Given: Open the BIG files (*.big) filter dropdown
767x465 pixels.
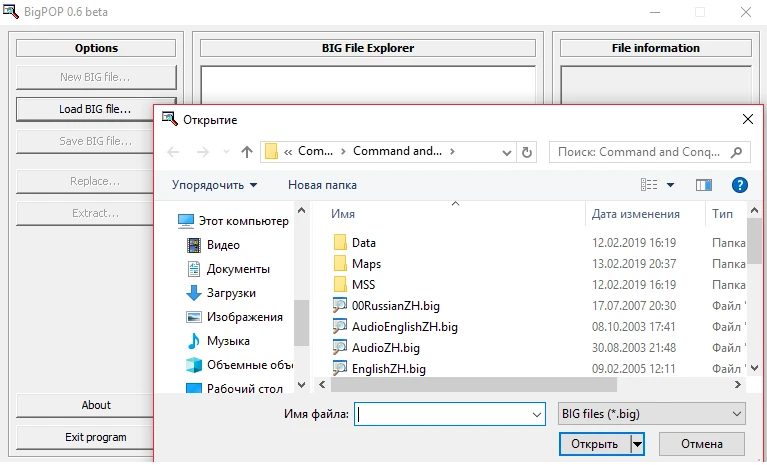Looking at the screenshot, I should [x=652, y=414].
